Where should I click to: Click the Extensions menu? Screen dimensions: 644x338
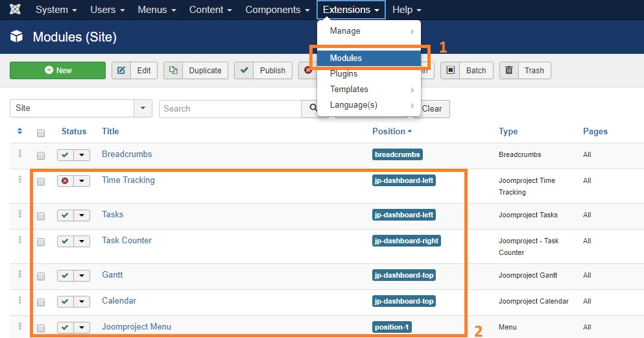[x=351, y=10]
